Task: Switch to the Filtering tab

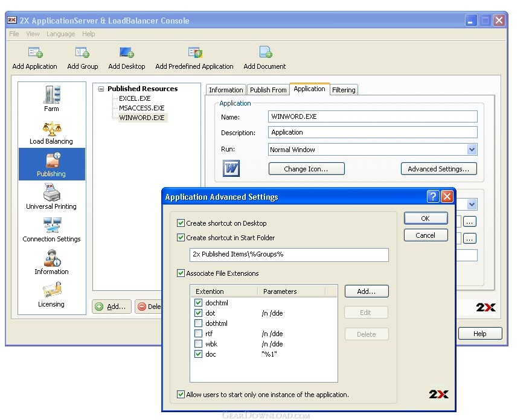Action: [344, 90]
